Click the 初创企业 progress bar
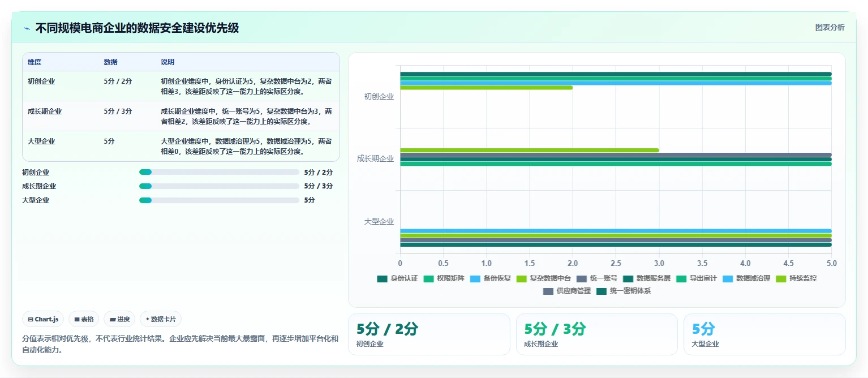The height and width of the screenshot is (378, 868). pyautogui.click(x=219, y=173)
